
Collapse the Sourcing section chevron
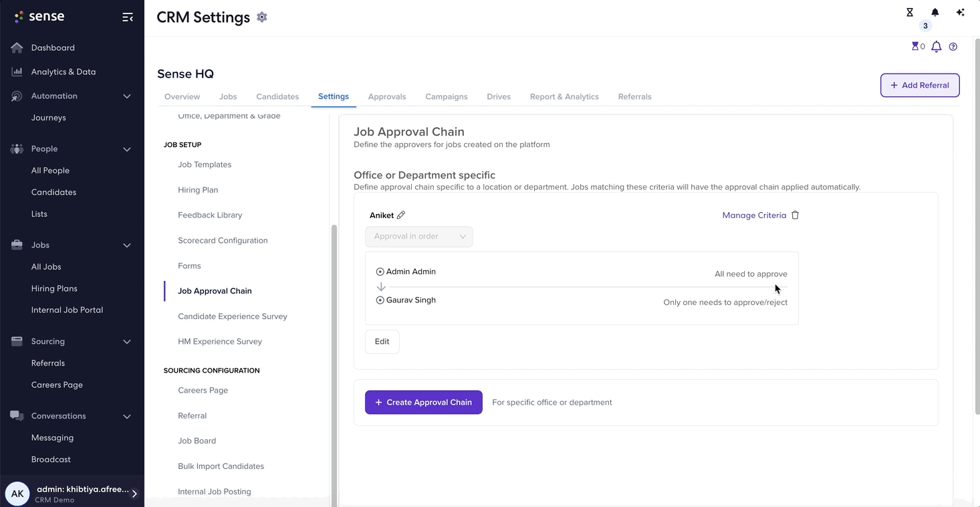click(x=127, y=342)
